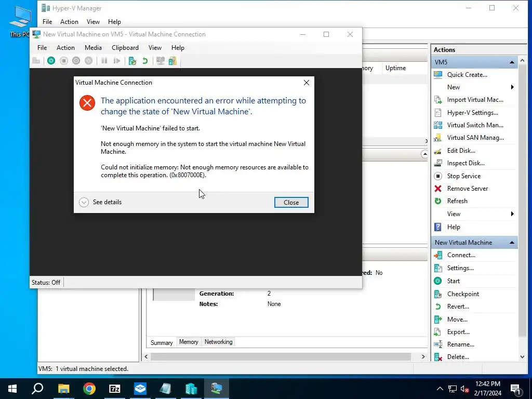532x399 pixels.
Task: Open Help menu in Hyper-V Manager
Action: (114, 22)
